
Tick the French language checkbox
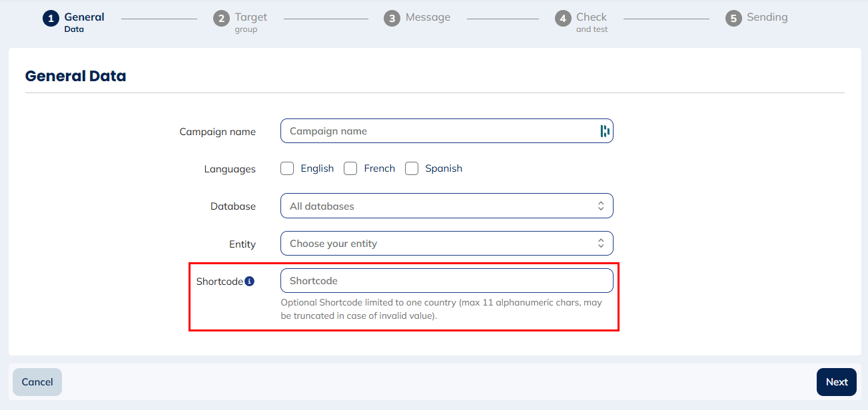[350, 168]
